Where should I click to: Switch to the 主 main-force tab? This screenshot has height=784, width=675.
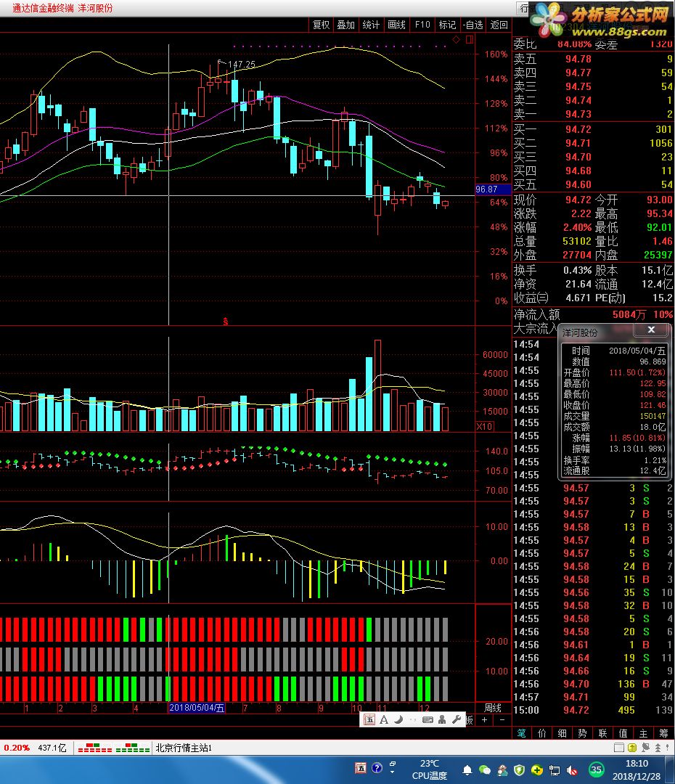click(643, 733)
